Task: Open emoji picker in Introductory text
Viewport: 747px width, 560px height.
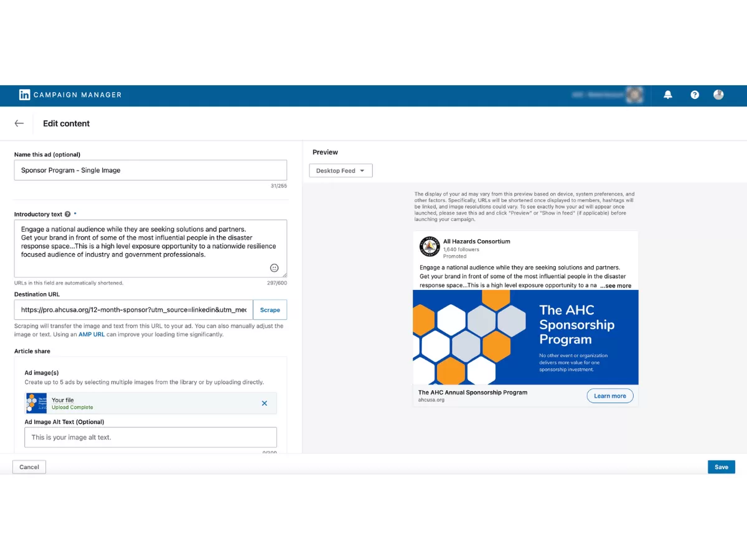Action: click(274, 268)
